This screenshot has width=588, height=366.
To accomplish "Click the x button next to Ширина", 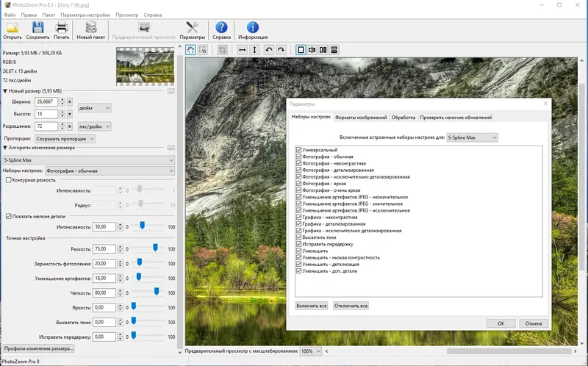I will click(70, 101).
